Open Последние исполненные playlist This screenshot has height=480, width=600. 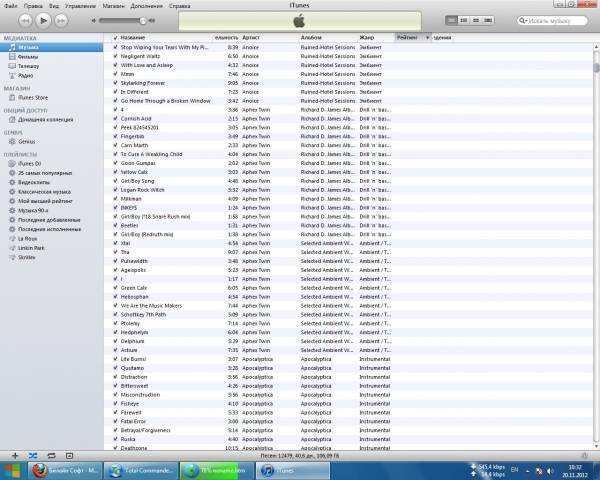click(x=52, y=229)
